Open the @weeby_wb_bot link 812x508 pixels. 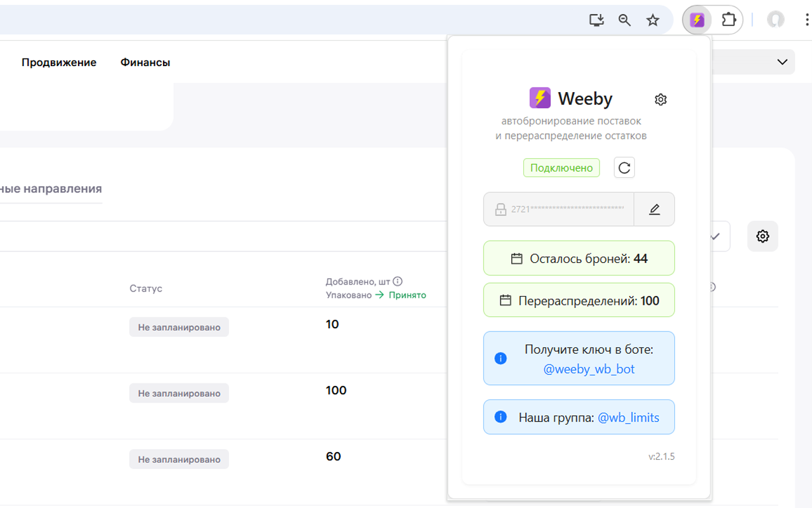589,369
